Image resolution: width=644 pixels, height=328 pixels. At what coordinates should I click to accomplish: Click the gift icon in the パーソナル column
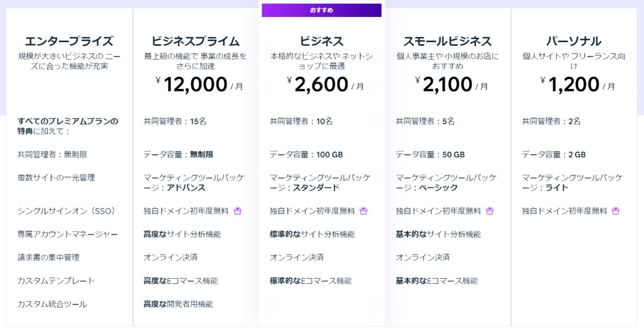(x=616, y=211)
